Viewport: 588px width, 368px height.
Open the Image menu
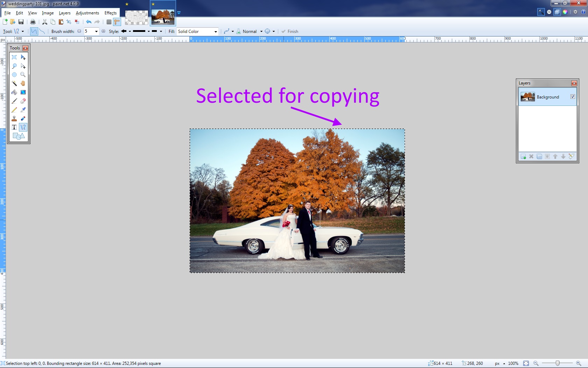[48, 13]
